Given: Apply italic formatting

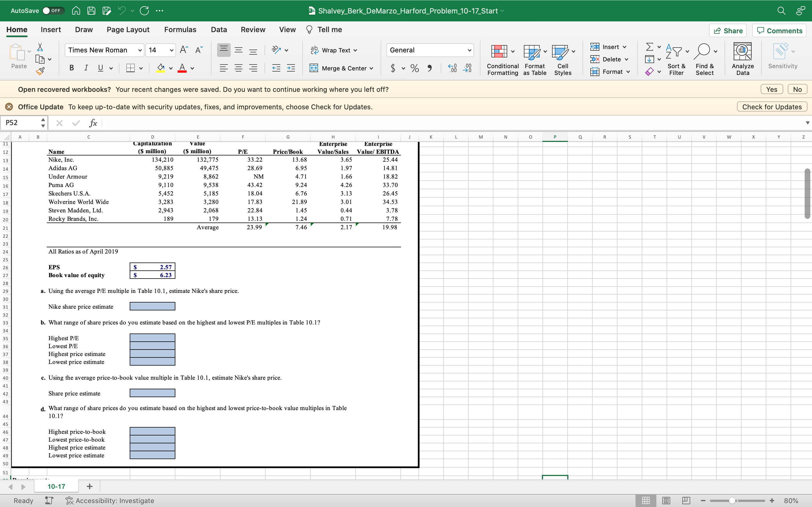Looking at the screenshot, I should [86, 68].
